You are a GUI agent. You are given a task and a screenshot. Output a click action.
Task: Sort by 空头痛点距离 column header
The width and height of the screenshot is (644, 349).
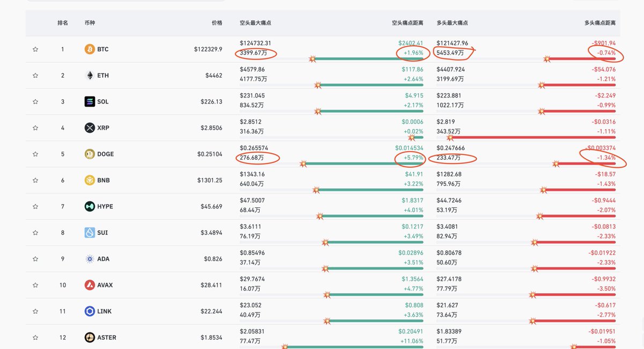407,23
